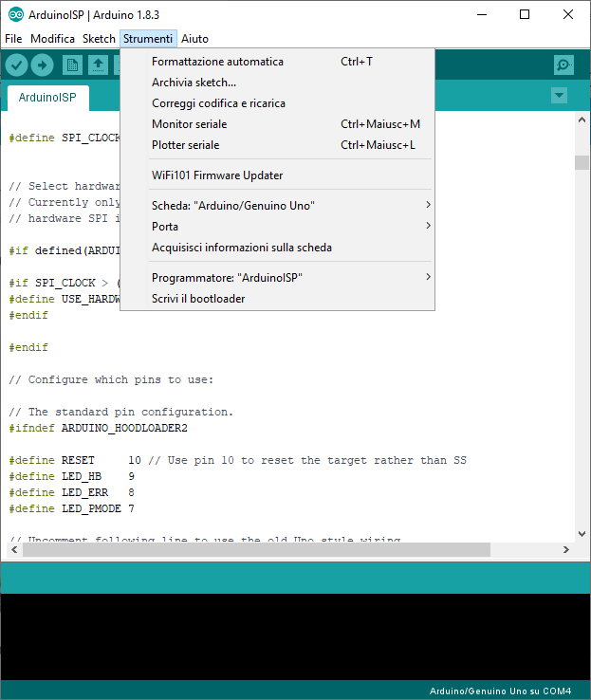
Task: Click '// Configure which pins to use:' comment
Action: (x=111, y=380)
